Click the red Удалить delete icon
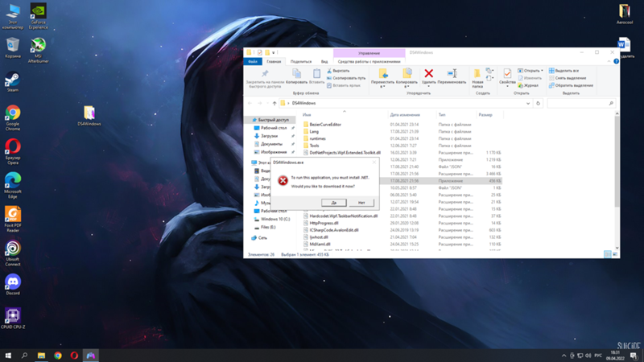Screen dimensions: 644x362 [428, 73]
